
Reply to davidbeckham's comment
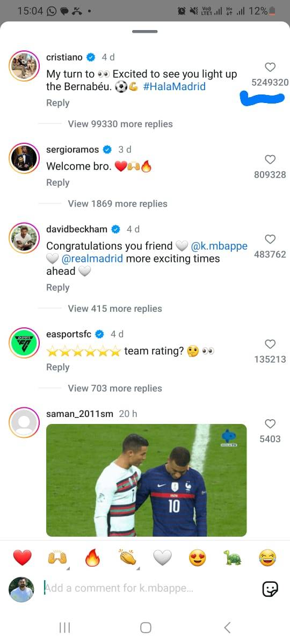57,288
